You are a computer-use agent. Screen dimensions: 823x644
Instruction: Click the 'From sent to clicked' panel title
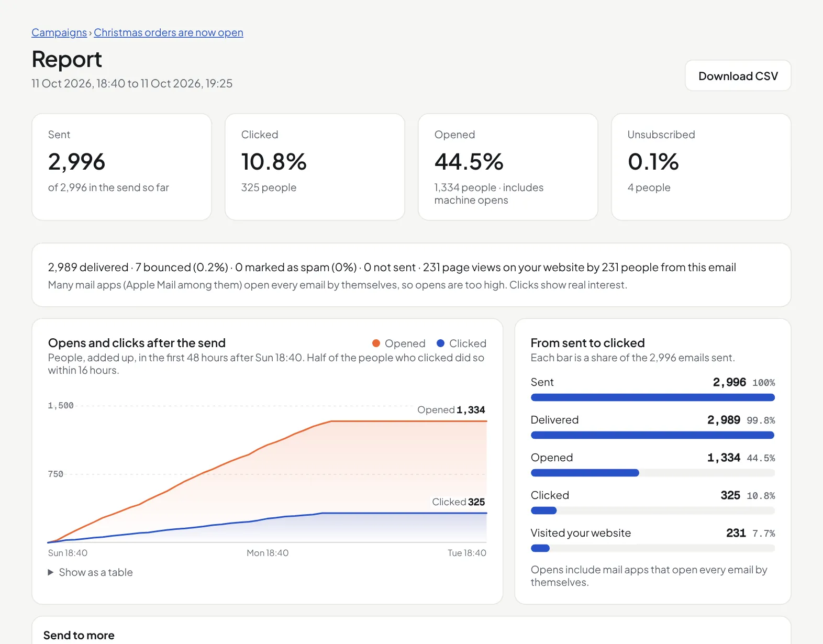click(588, 343)
